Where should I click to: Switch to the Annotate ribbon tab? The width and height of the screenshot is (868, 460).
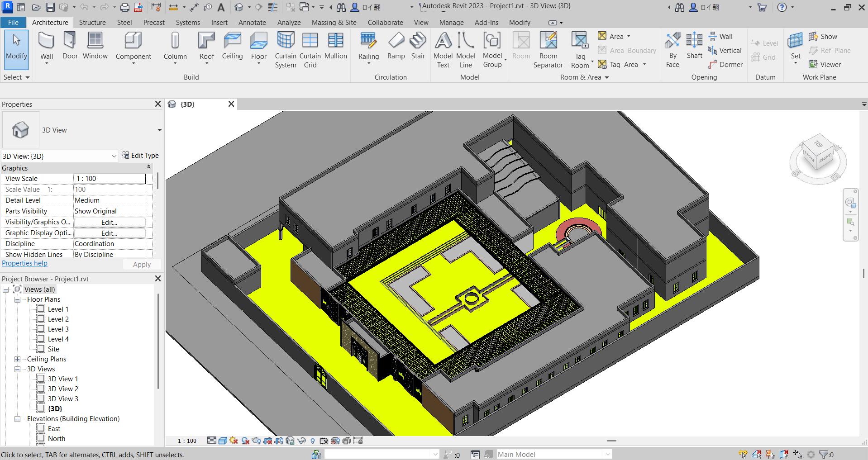pos(252,23)
